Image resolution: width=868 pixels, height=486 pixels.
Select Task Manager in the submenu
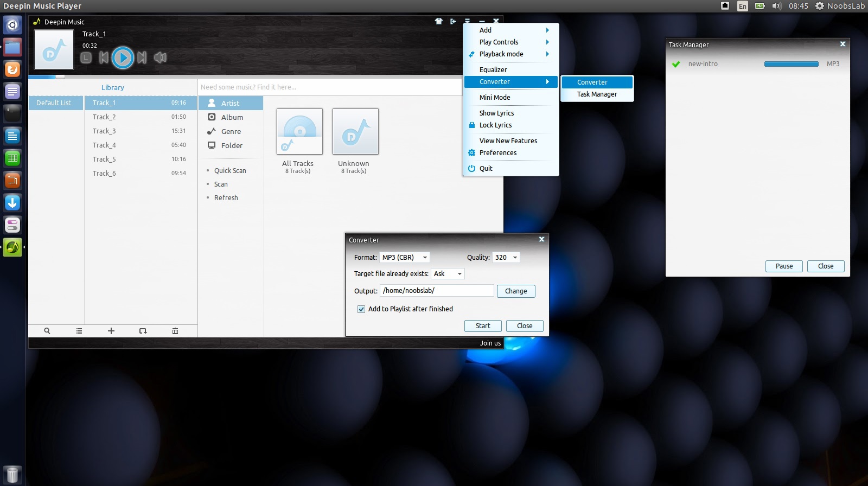pyautogui.click(x=597, y=94)
